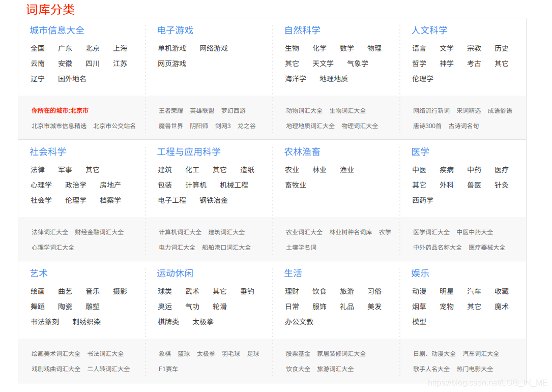This screenshot has height=392, width=552.
Task: Open the 运动休闲 category heading
Action: pyautogui.click(x=175, y=274)
